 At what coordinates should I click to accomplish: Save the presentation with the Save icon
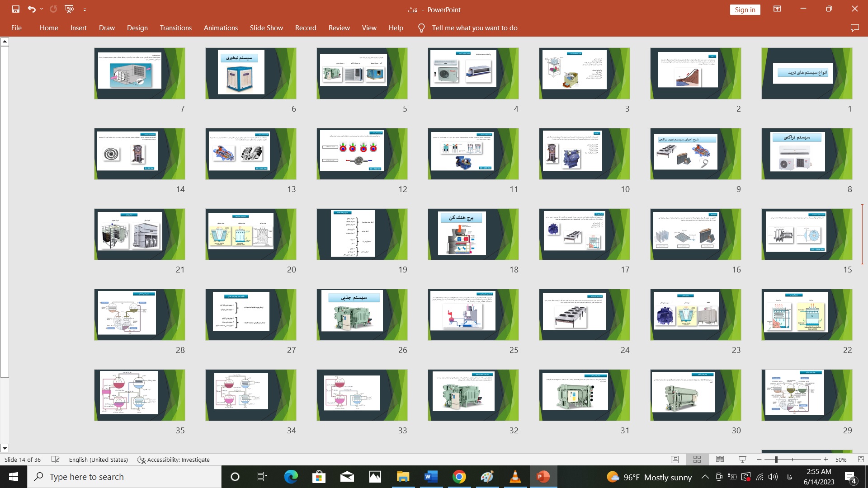[x=16, y=9]
